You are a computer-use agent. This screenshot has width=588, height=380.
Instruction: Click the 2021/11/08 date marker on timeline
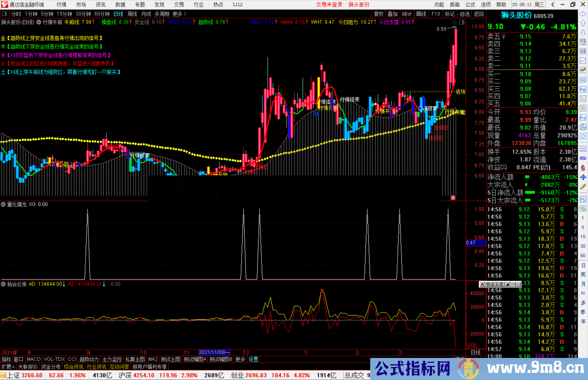click(x=215, y=352)
